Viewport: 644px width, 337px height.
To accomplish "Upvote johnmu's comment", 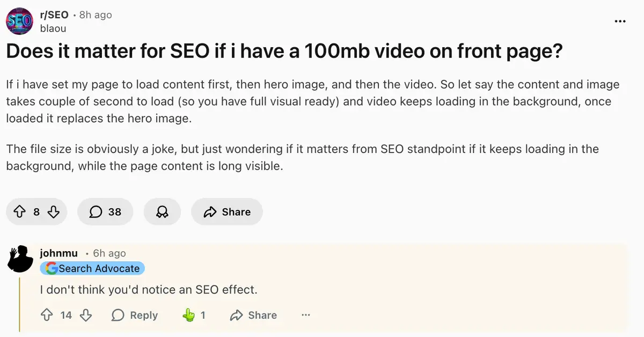I will tap(47, 315).
